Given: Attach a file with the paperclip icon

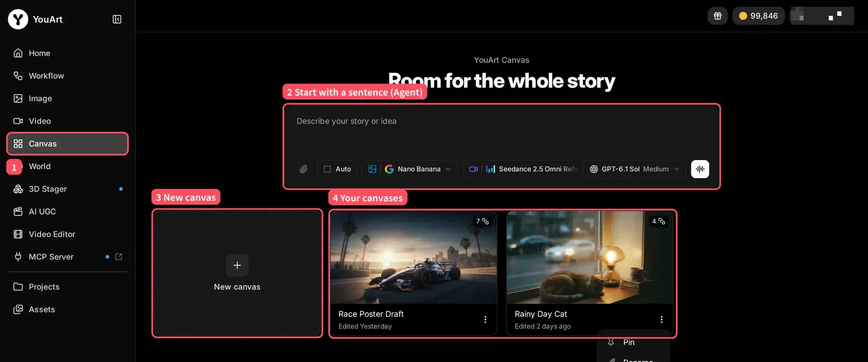Looking at the screenshot, I should [x=304, y=169].
